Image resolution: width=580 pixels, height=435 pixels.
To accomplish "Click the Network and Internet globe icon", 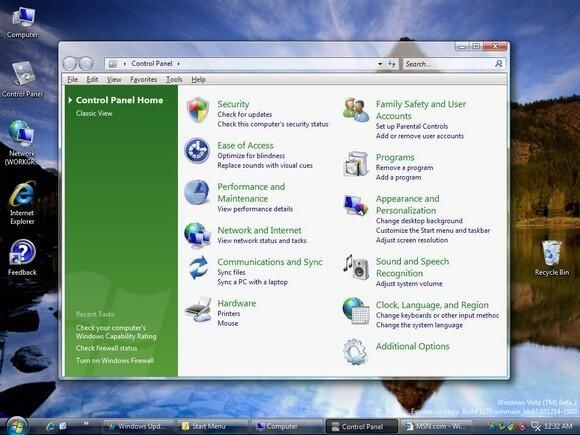I will [198, 235].
